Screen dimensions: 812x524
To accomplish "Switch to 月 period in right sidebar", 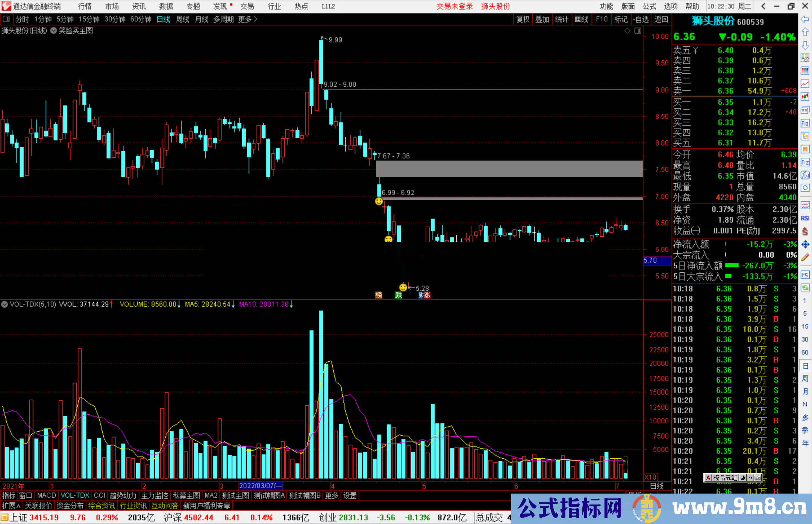I will 805,391.
